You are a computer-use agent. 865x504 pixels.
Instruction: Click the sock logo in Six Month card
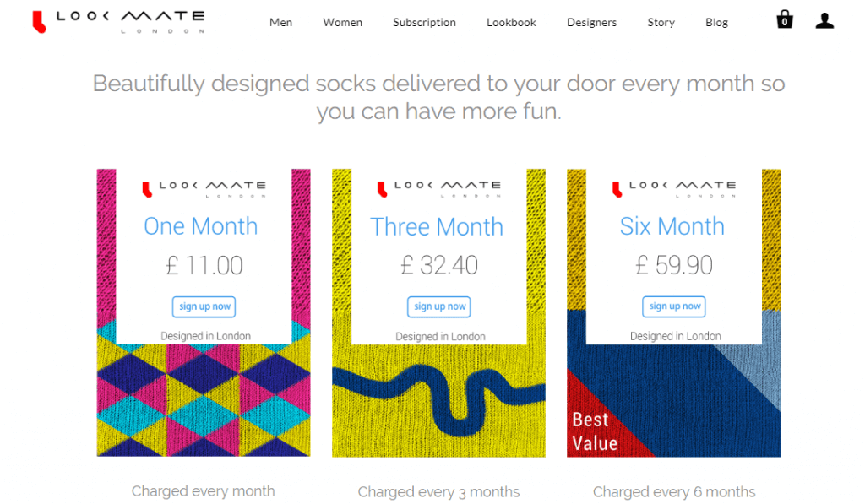pyautogui.click(x=673, y=188)
